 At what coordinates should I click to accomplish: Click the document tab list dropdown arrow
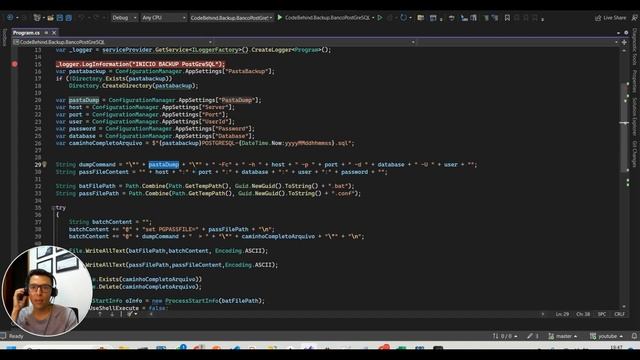click(618, 33)
